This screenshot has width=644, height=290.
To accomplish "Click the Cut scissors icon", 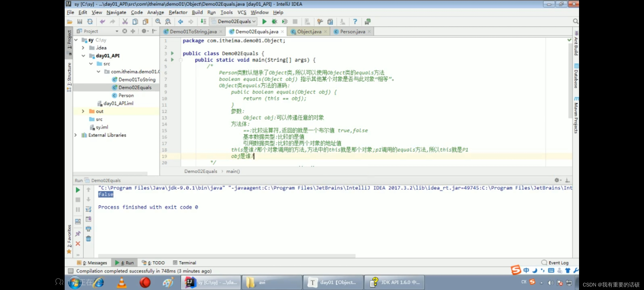I will tap(125, 21).
